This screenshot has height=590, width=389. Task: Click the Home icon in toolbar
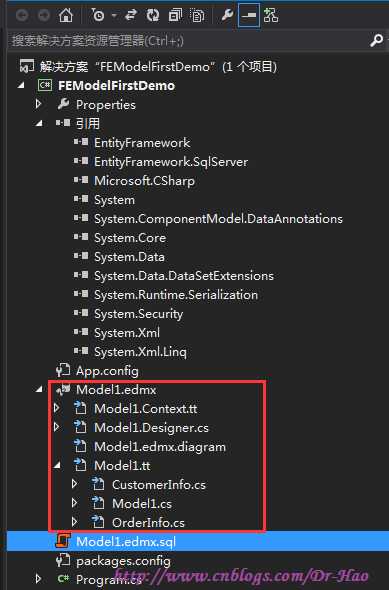(x=66, y=15)
